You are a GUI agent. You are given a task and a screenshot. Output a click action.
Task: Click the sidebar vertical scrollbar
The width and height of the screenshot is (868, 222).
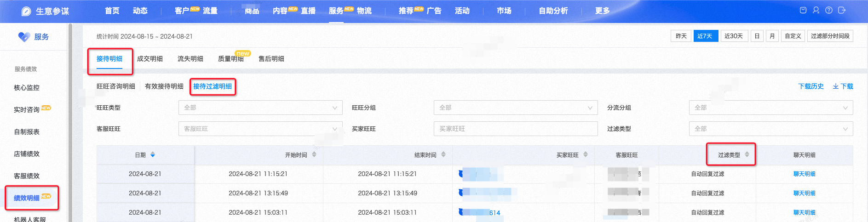70,122
